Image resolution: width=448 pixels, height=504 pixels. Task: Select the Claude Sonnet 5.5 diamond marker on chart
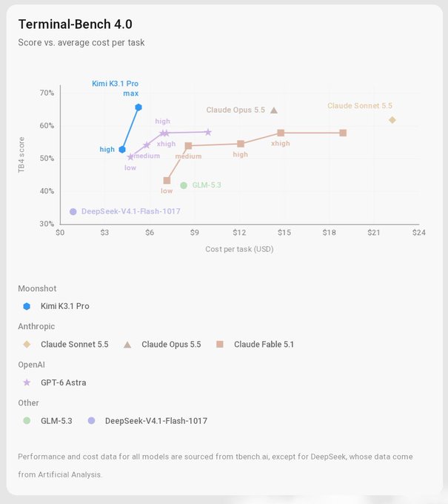(392, 120)
